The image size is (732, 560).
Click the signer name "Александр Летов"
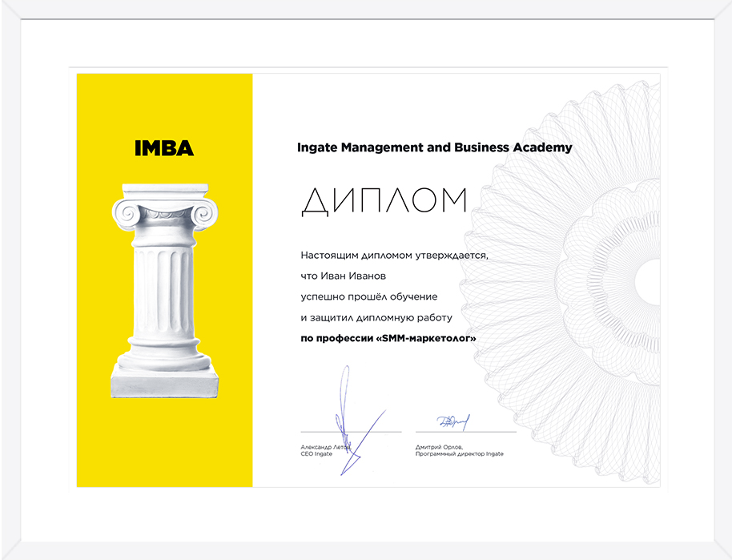[325, 447]
